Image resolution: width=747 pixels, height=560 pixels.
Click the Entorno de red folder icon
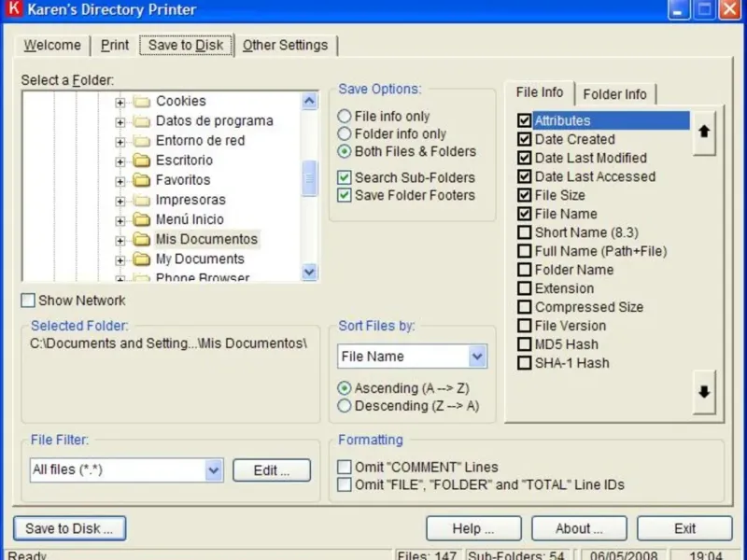142,142
